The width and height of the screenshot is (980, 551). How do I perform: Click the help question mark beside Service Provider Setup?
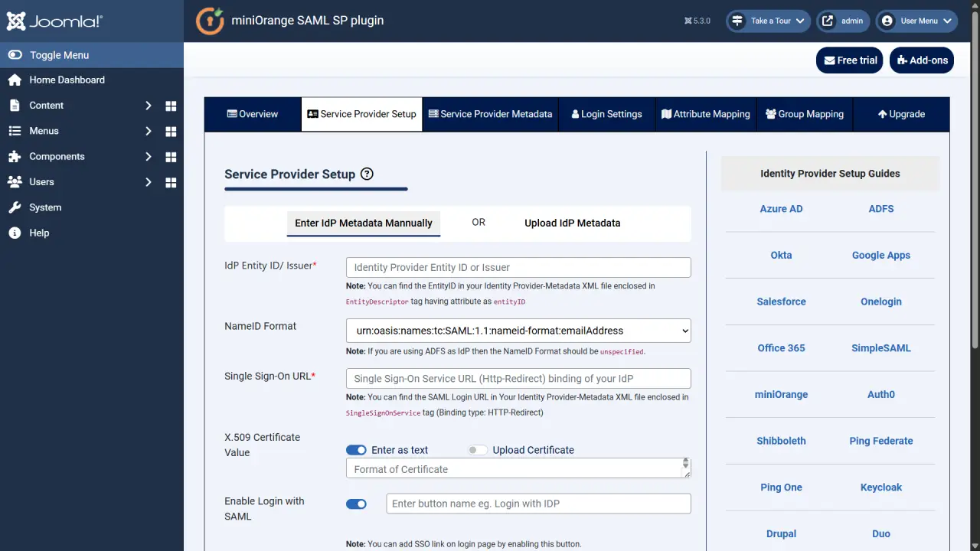[367, 174]
